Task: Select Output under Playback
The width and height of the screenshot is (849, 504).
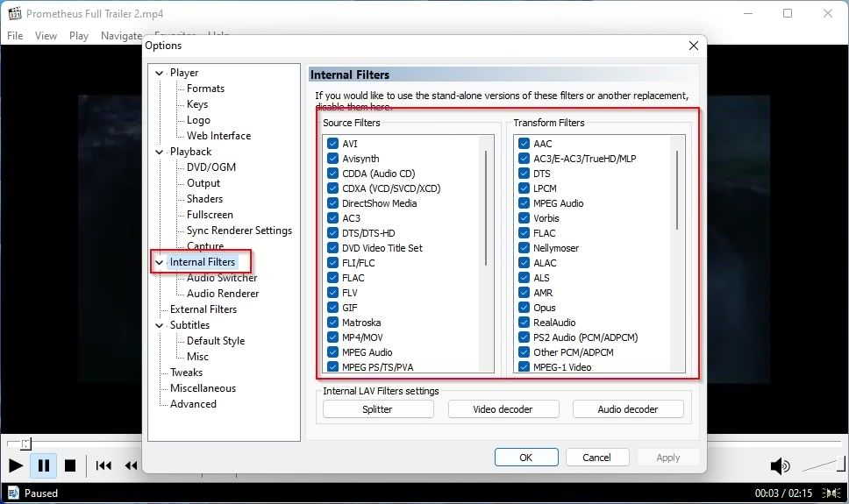Action: [x=203, y=183]
